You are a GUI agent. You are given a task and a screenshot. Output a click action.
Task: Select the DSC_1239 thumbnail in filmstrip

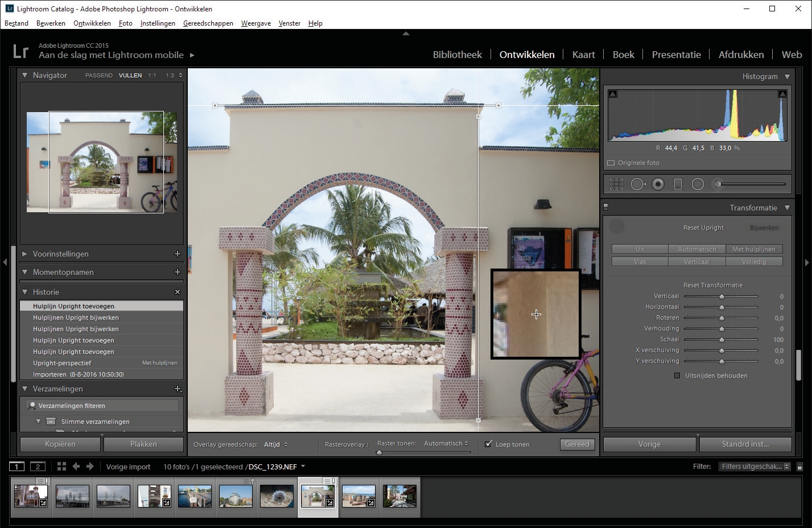(318, 495)
